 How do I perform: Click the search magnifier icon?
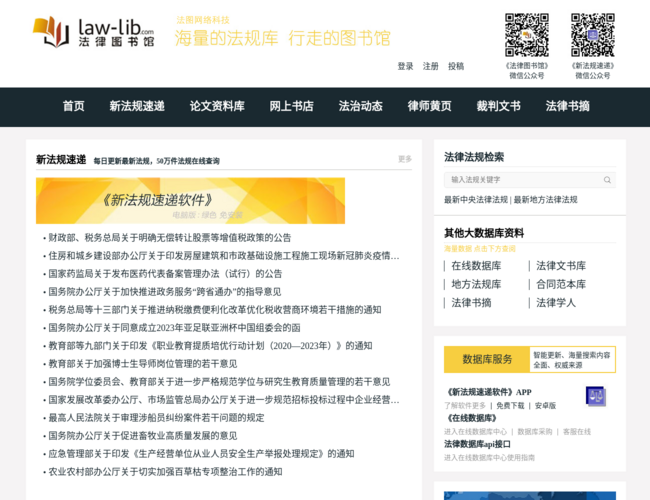(607, 180)
